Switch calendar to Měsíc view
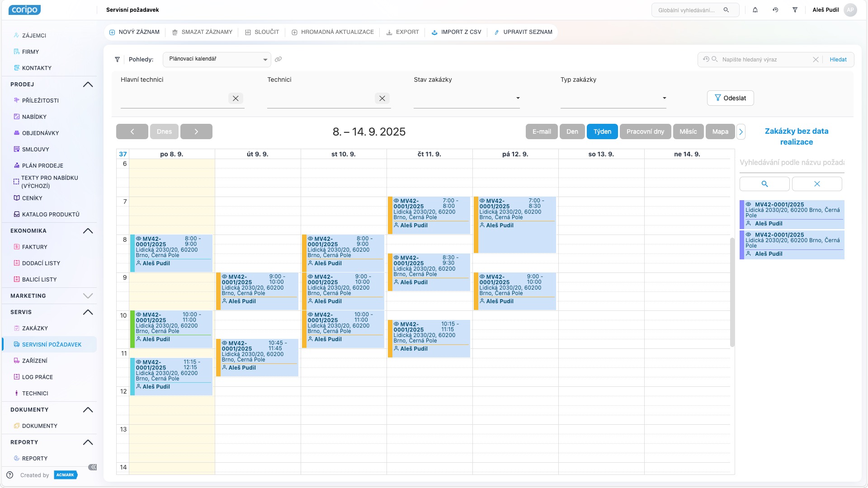This screenshot has height=488, width=868. tap(688, 131)
